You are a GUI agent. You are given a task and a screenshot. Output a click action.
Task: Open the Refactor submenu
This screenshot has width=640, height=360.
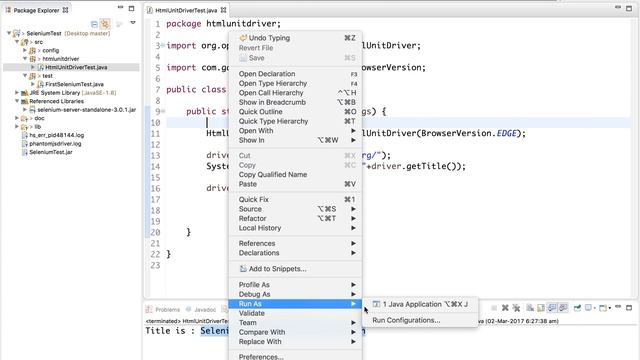pyautogui.click(x=296, y=218)
